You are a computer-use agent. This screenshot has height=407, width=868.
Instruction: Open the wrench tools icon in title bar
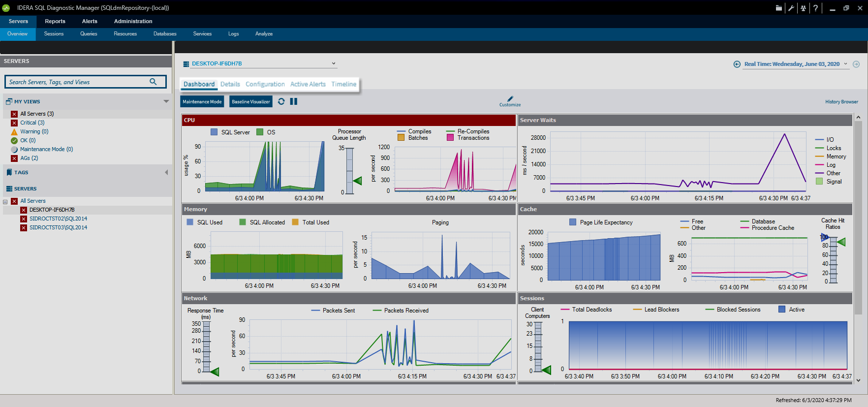click(791, 8)
